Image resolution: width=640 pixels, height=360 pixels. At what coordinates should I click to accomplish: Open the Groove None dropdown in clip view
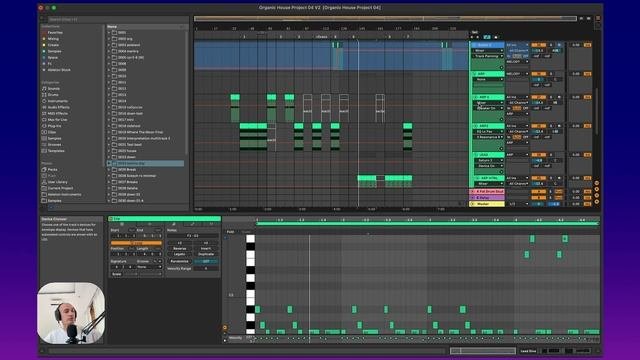[149, 267]
